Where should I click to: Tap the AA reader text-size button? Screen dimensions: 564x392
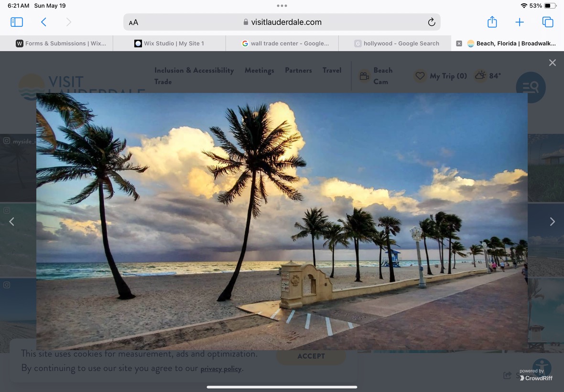point(133,22)
